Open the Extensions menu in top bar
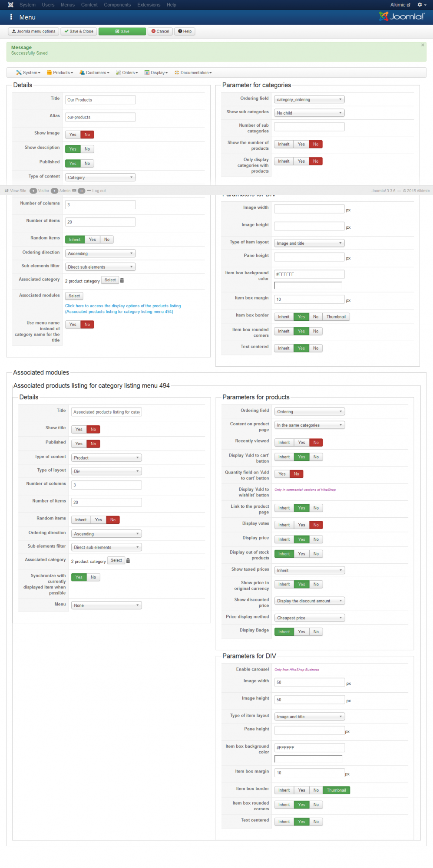Image resolution: width=433 pixels, height=868 pixels. click(x=149, y=5)
